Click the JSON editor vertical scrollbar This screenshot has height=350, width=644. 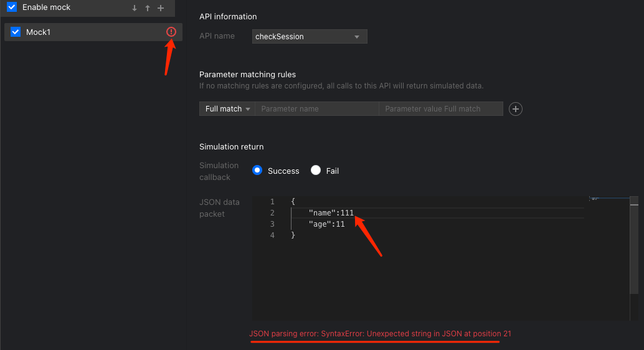tap(633, 249)
